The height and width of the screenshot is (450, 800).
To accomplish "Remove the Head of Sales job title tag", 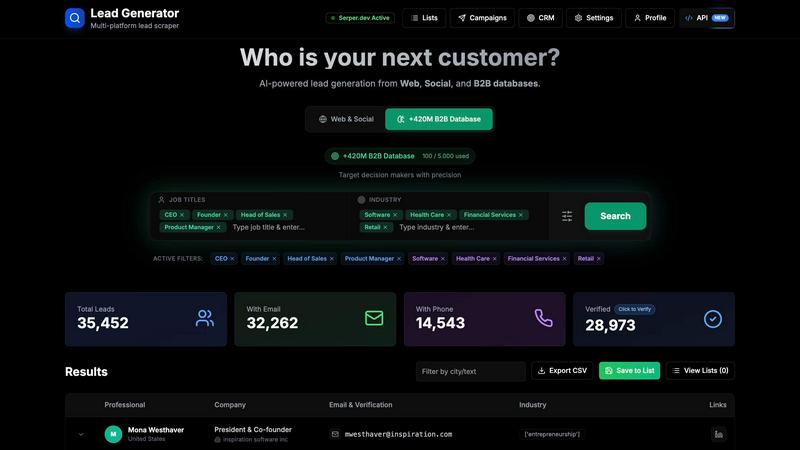I will (x=285, y=215).
